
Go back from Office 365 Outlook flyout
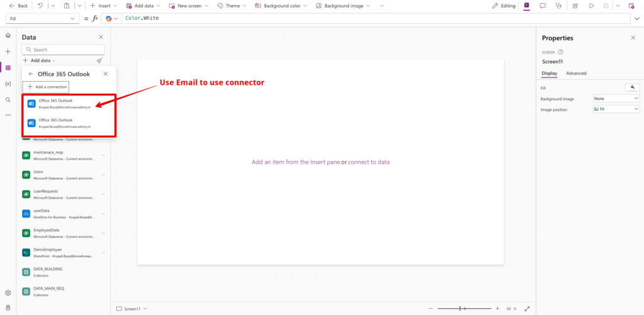click(x=31, y=74)
